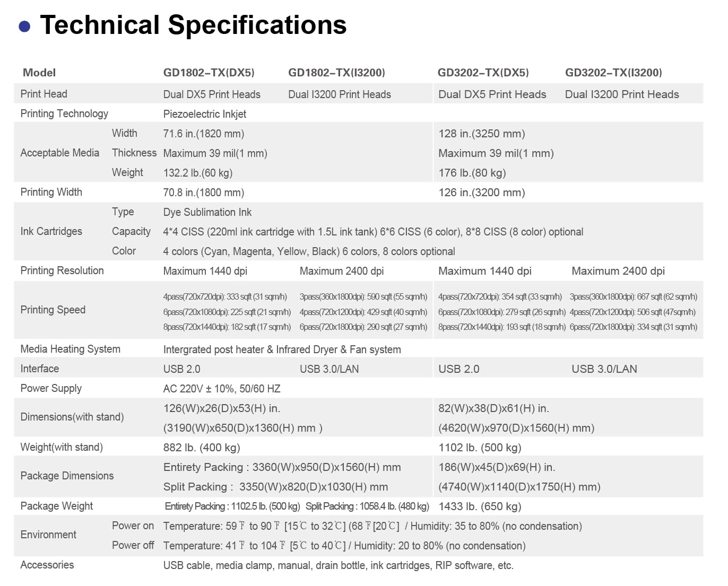Select the GD3202-TX(DX5) model column header
This screenshot has height=586, width=728.
click(x=483, y=73)
